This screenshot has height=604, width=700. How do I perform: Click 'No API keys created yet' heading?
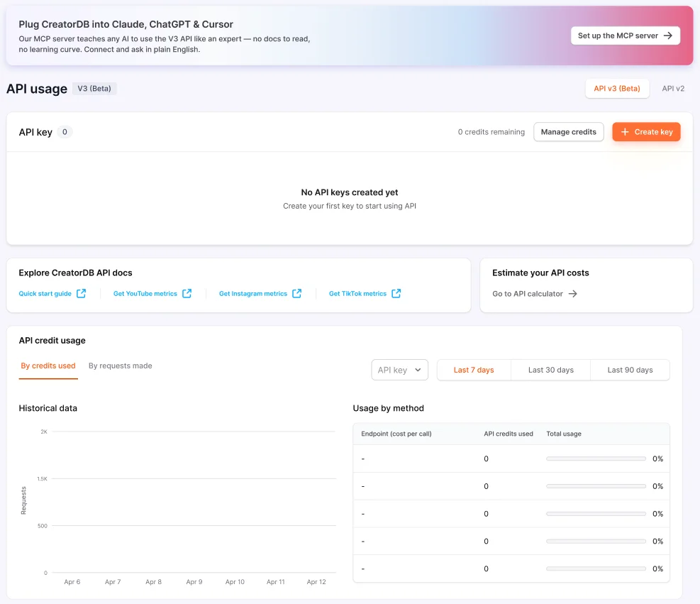pos(350,192)
